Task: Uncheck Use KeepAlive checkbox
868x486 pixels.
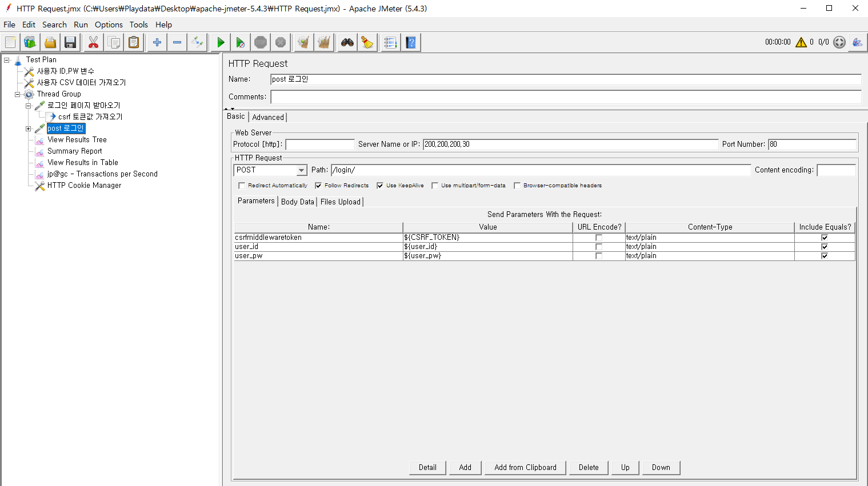Action: pos(380,186)
